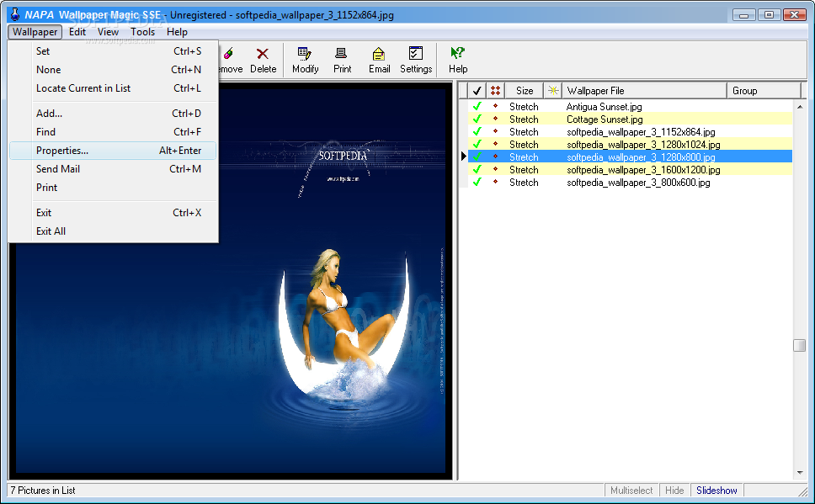Toggle check for softpedia_wallpaper_3_800x600.jpg
Screen dimensions: 815x504
click(x=477, y=183)
